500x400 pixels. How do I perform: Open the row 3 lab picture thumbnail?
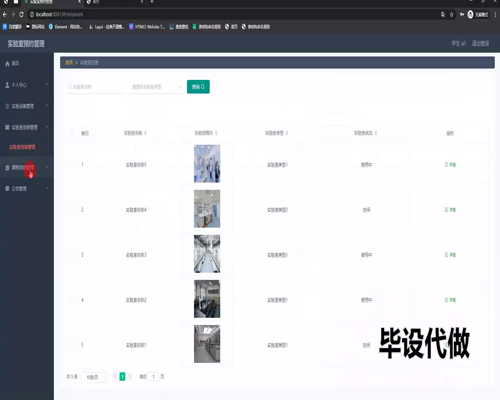pos(207,254)
